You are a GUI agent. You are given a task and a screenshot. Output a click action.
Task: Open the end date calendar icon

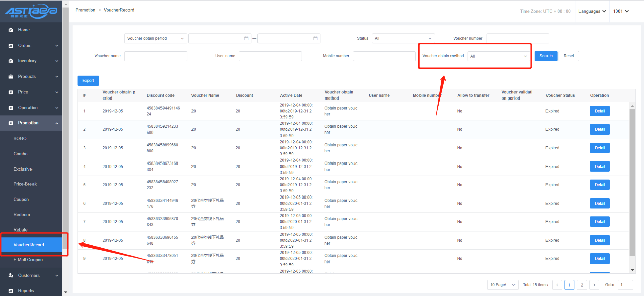pyautogui.click(x=315, y=38)
